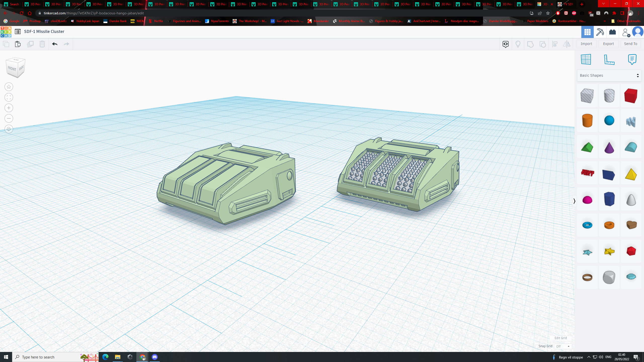Open Discord from the taskbar

(x=155, y=357)
